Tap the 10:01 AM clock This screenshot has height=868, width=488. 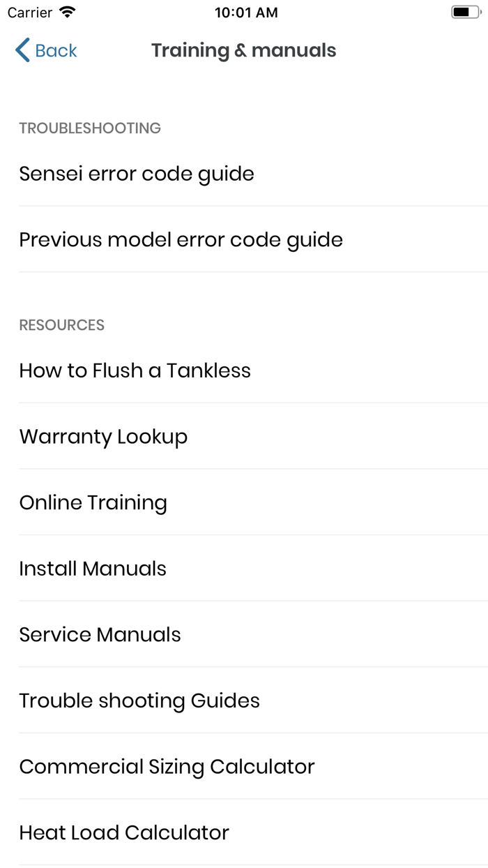coord(246,13)
